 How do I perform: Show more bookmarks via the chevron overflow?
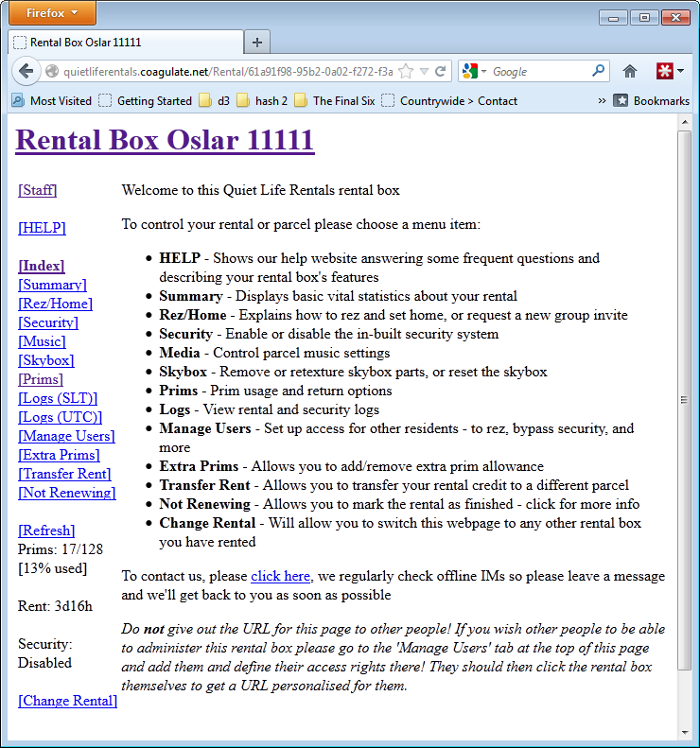(602, 100)
